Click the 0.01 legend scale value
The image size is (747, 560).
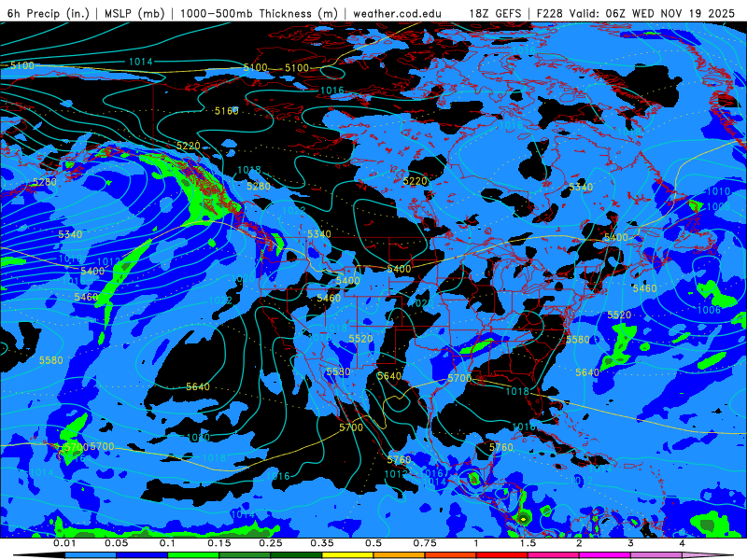tap(64, 543)
